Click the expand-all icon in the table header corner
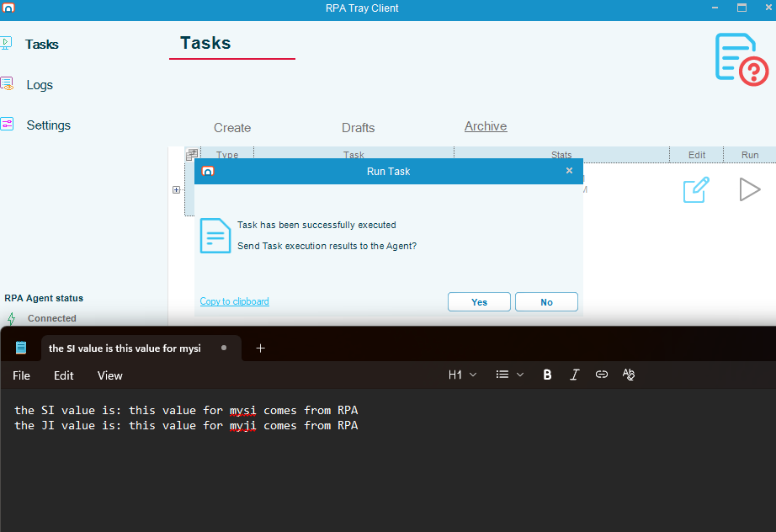This screenshot has height=532, width=776. point(192,154)
